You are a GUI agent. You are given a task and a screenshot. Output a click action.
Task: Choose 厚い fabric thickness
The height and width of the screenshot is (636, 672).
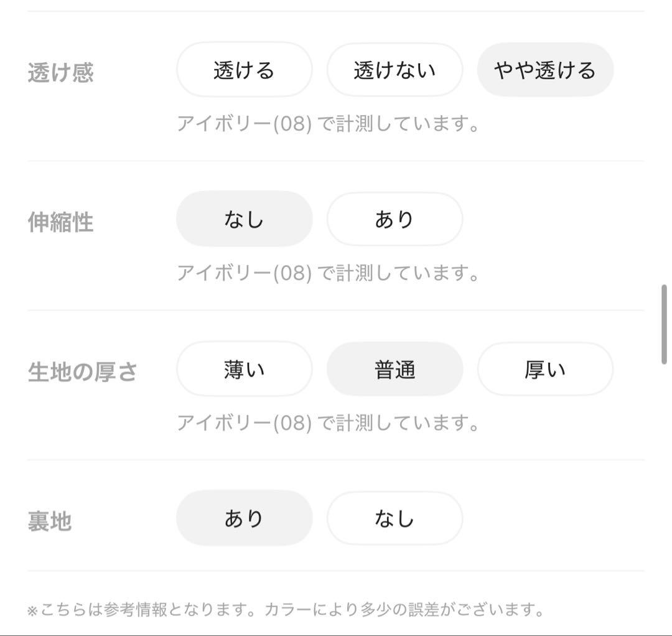coord(545,369)
